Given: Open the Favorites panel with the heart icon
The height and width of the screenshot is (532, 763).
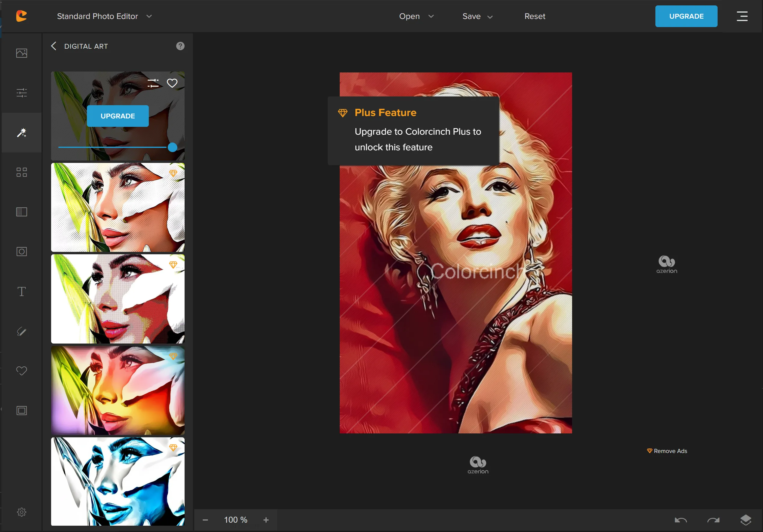Looking at the screenshot, I should click(x=21, y=371).
